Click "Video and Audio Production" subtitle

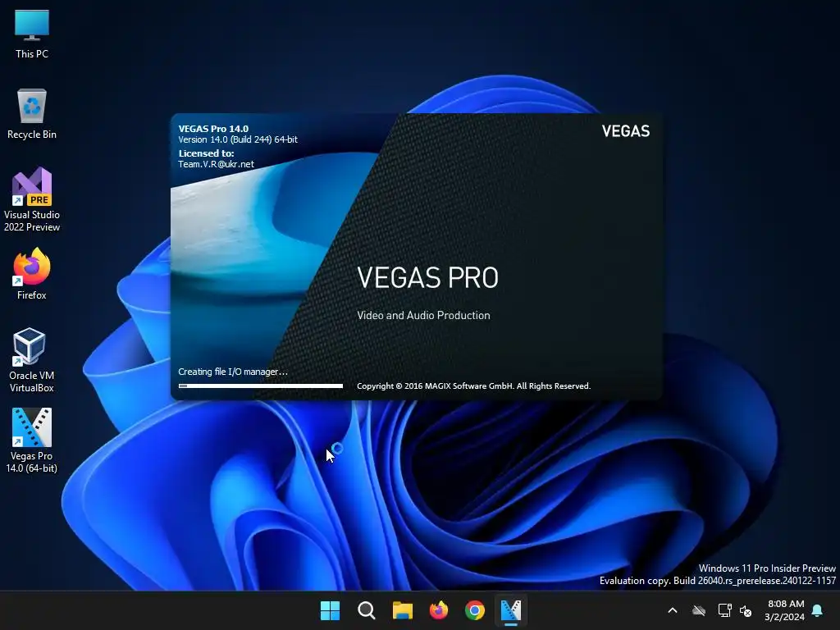(423, 316)
